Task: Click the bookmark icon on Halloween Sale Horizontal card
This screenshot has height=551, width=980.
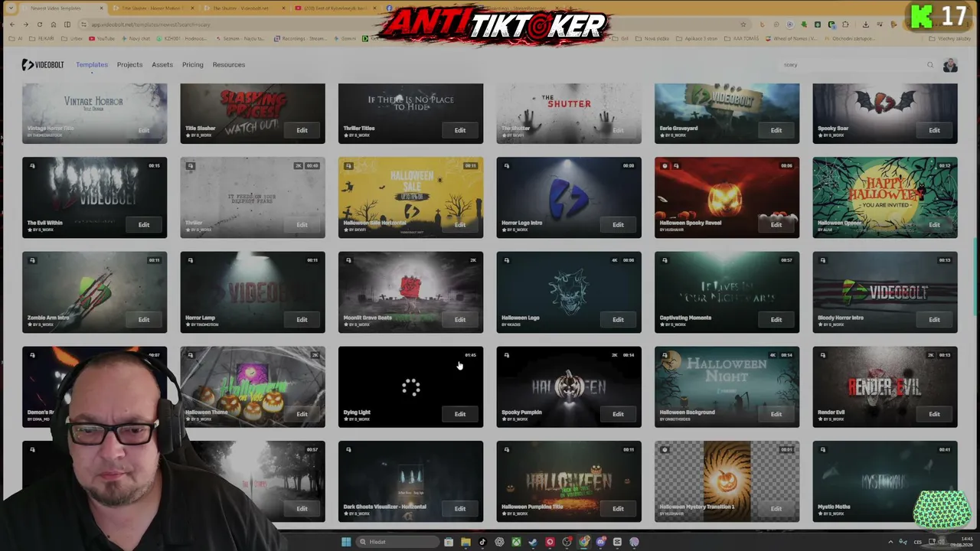Action: [x=348, y=165]
